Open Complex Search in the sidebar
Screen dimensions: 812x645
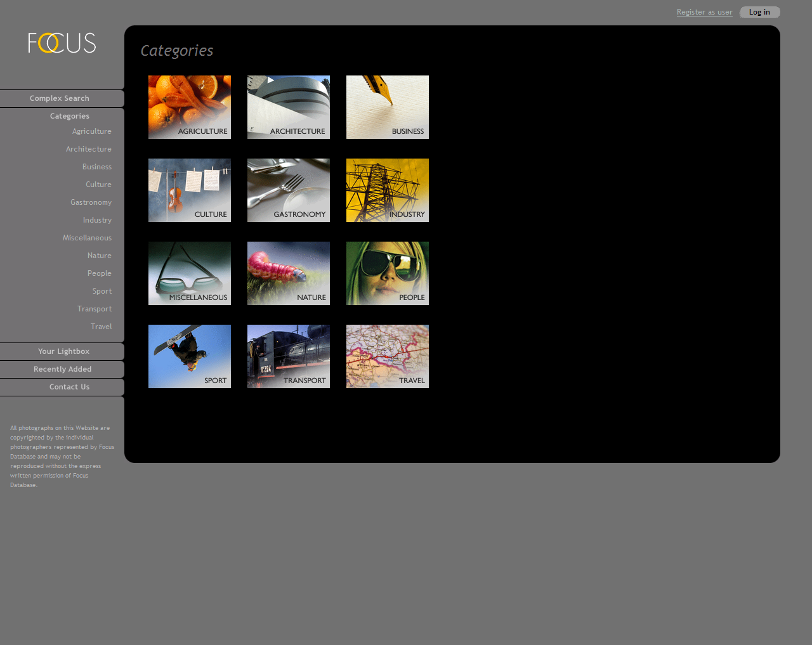[x=60, y=98]
